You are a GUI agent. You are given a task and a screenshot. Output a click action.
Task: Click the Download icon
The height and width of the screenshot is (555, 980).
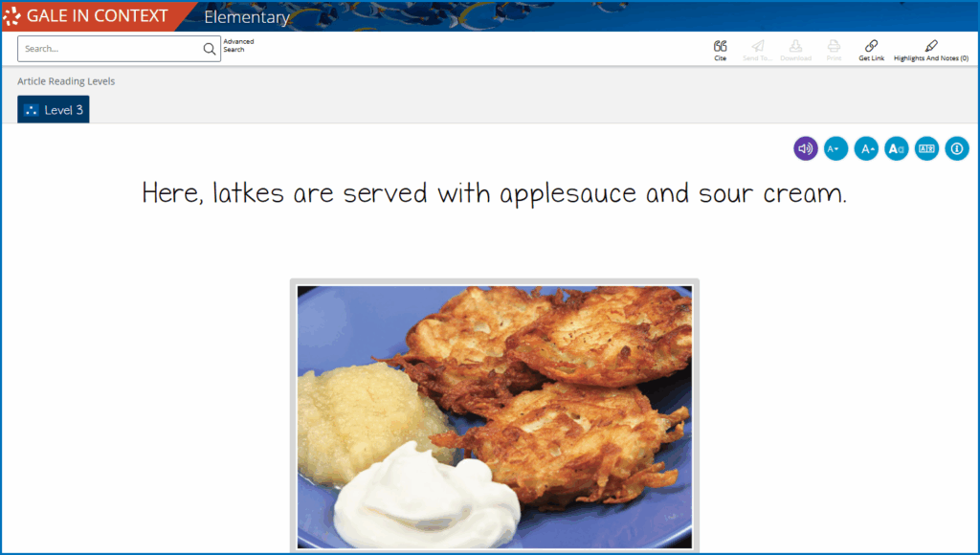[x=795, y=46]
